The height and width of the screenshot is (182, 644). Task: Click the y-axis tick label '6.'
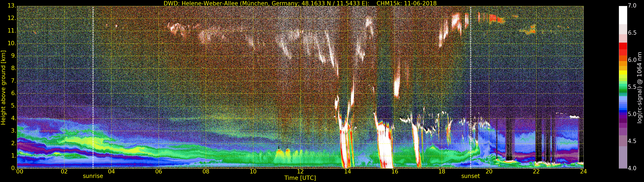[14, 93]
